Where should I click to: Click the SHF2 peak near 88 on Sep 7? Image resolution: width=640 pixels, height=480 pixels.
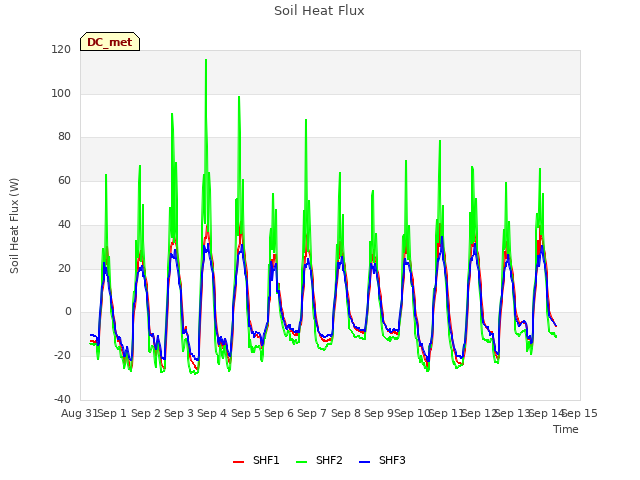coord(306,120)
